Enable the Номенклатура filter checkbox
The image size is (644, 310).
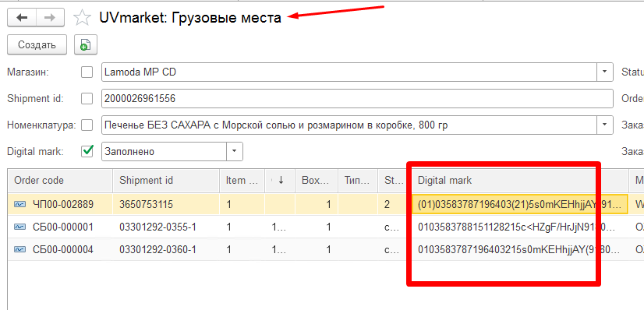pyautogui.click(x=87, y=125)
